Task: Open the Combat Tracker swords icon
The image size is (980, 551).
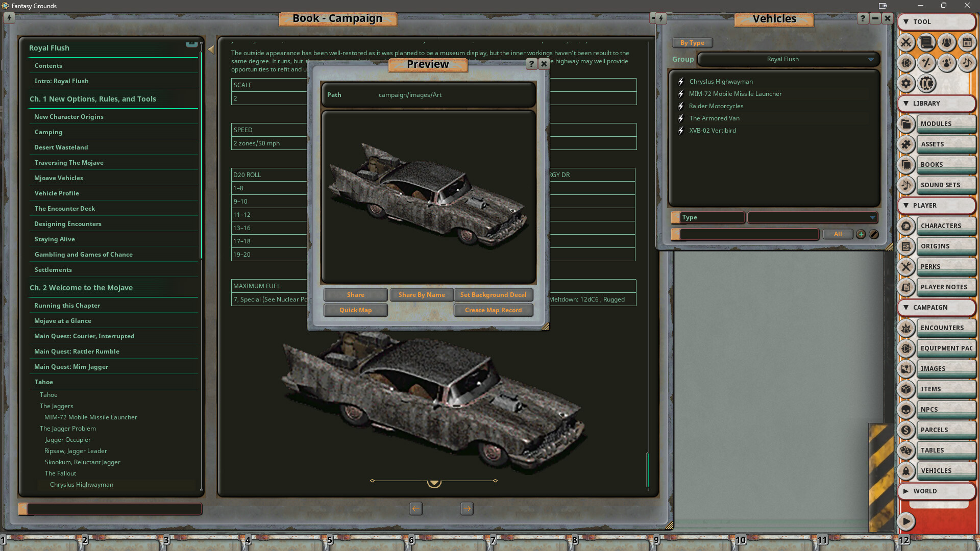Action: click(x=906, y=42)
